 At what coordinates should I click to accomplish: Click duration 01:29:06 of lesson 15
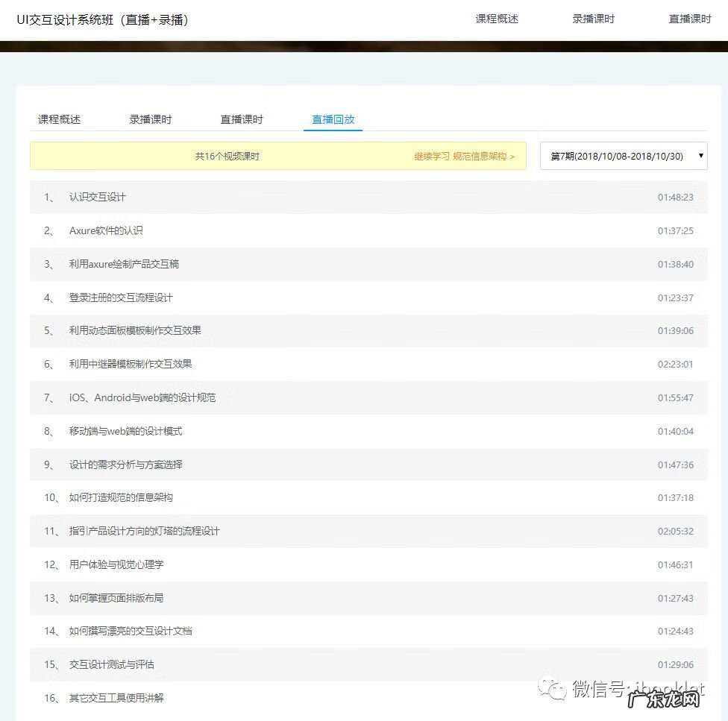[x=676, y=664]
